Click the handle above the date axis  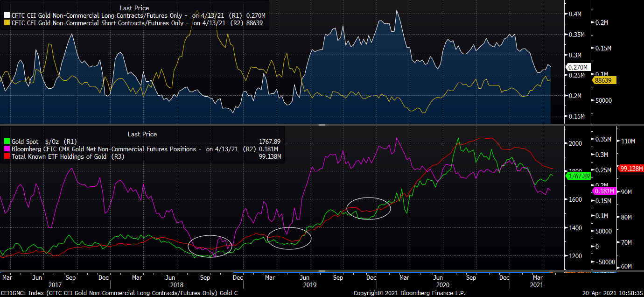pyautogui.click(x=322, y=271)
